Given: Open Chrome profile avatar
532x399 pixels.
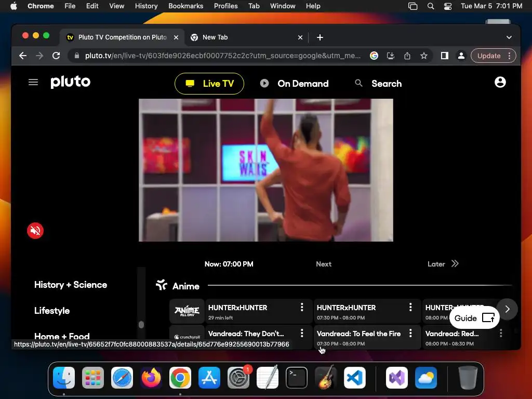Looking at the screenshot, I should point(461,56).
